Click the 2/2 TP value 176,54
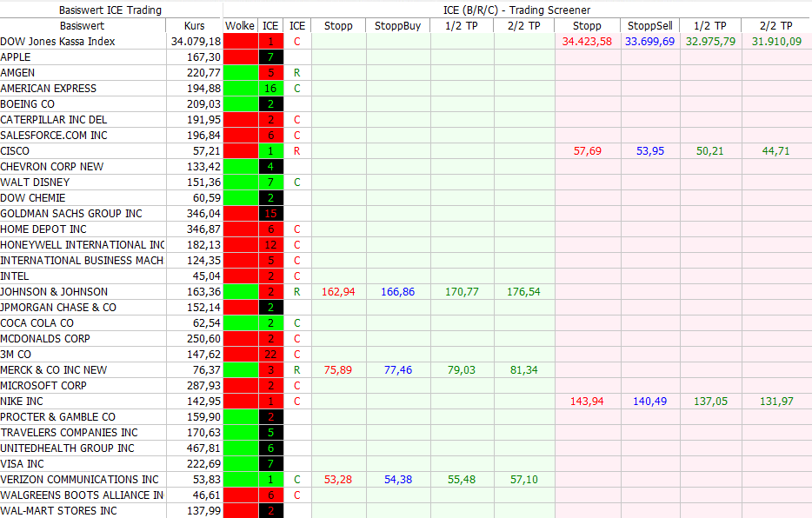Image resolution: width=812 pixels, height=518 pixels. [523, 292]
